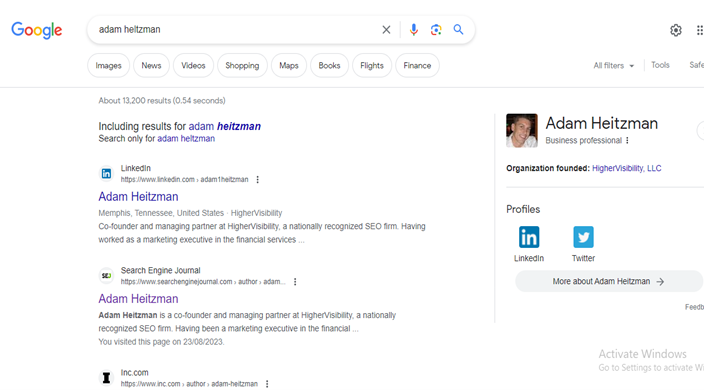Switch to the Books tab
704x390 pixels.
click(329, 66)
